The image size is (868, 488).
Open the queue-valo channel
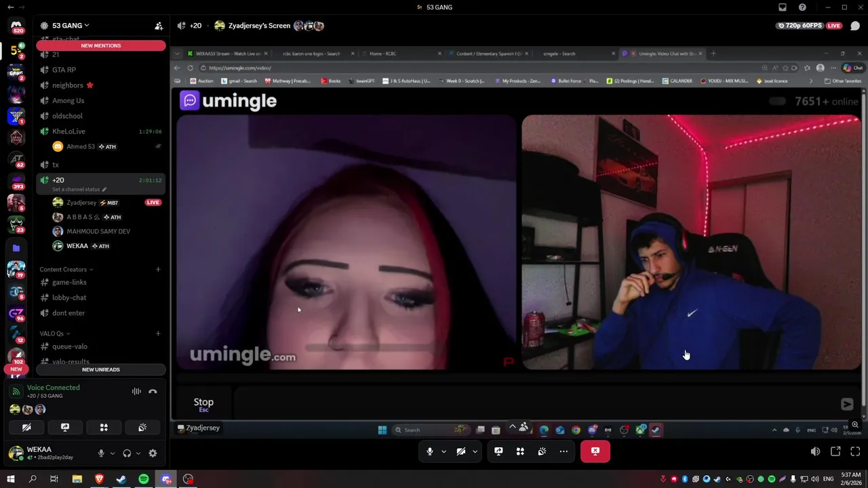pyautogui.click(x=102, y=346)
